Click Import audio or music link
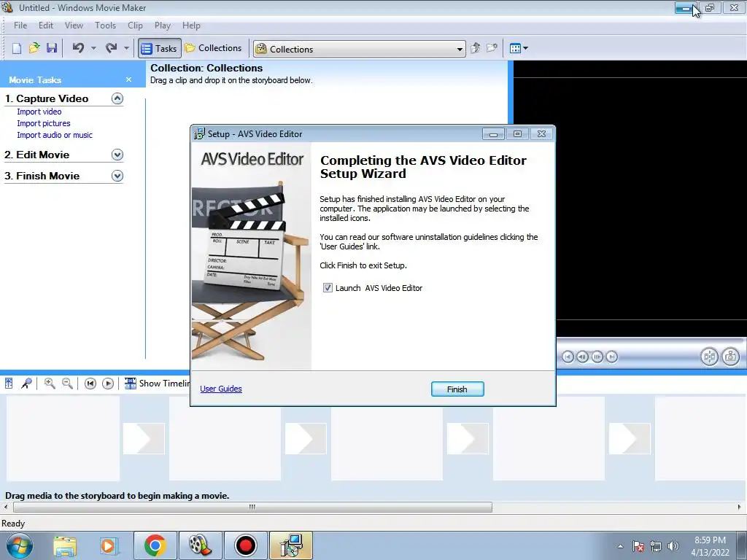The height and width of the screenshot is (560, 747). pos(55,135)
